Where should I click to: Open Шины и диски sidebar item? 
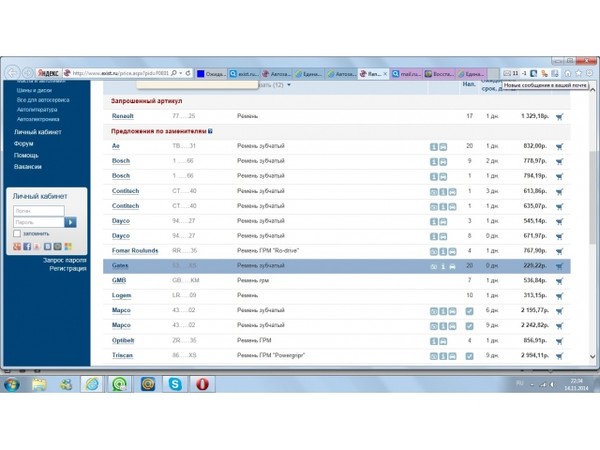click(34, 90)
